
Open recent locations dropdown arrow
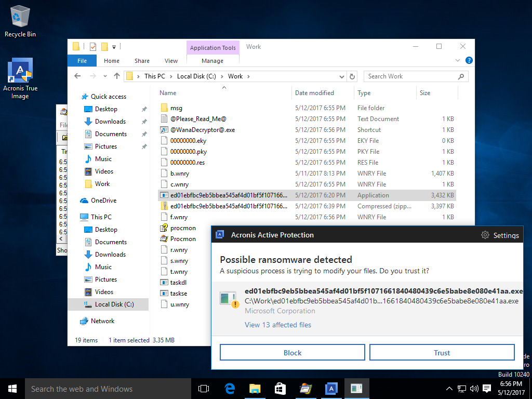105,76
